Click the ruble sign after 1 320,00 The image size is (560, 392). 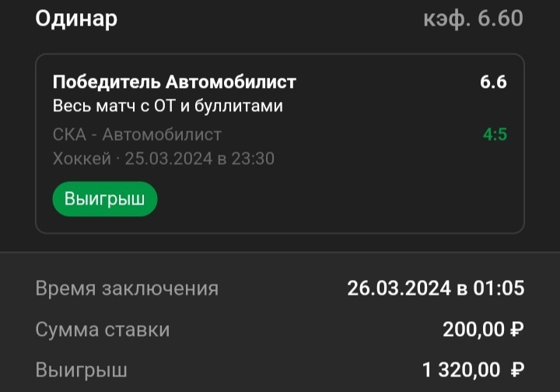[516, 369]
